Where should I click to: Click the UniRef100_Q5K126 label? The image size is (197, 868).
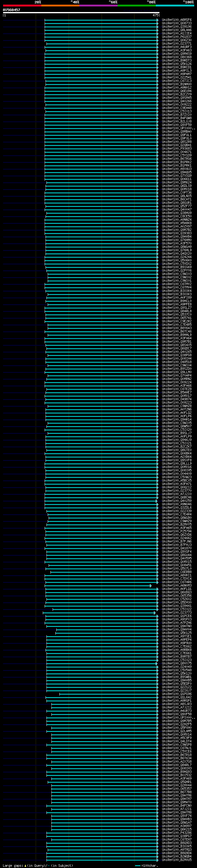[x=176, y=64]
